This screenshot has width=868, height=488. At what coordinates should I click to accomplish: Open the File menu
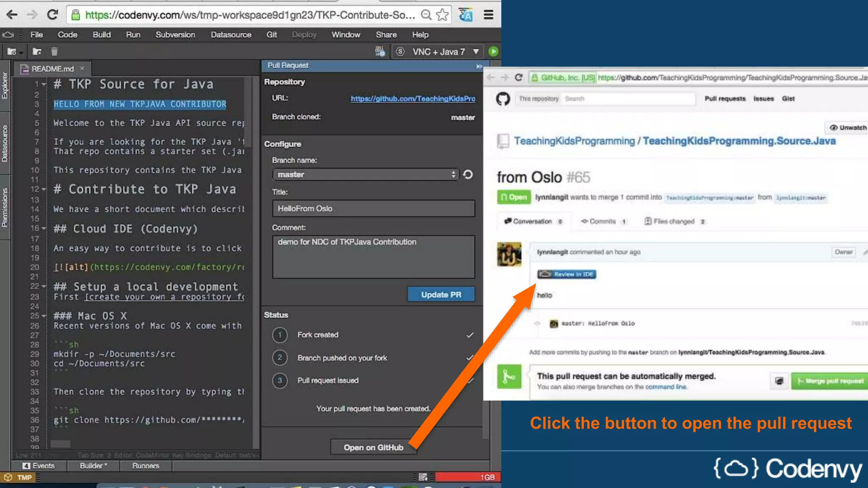(x=36, y=35)
